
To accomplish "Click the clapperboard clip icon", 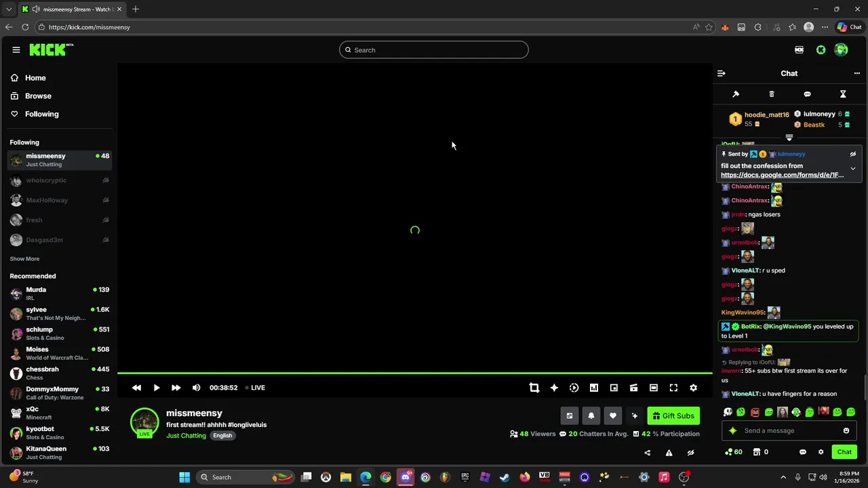I will (633, 388).
